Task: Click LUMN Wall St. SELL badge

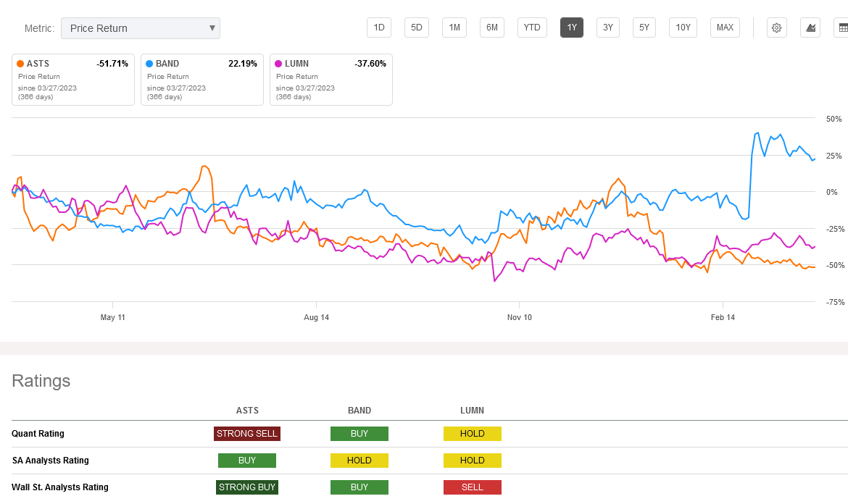Action: [472, 487]
